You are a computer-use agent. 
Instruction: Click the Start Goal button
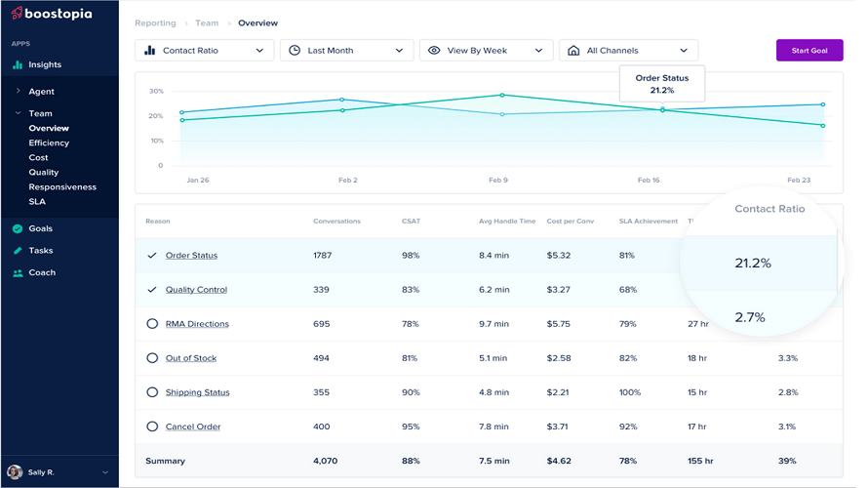pyautogui.click(x=809, y=51)
